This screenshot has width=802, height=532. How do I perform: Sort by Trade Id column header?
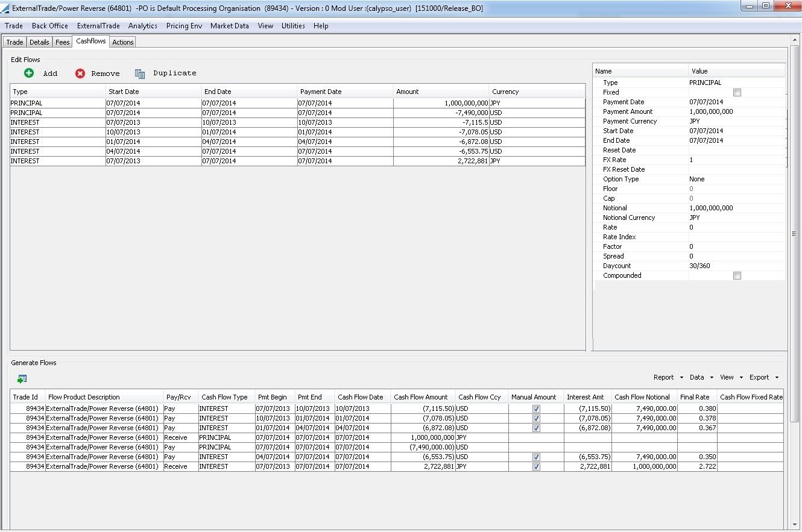click(x=28, y=397)
